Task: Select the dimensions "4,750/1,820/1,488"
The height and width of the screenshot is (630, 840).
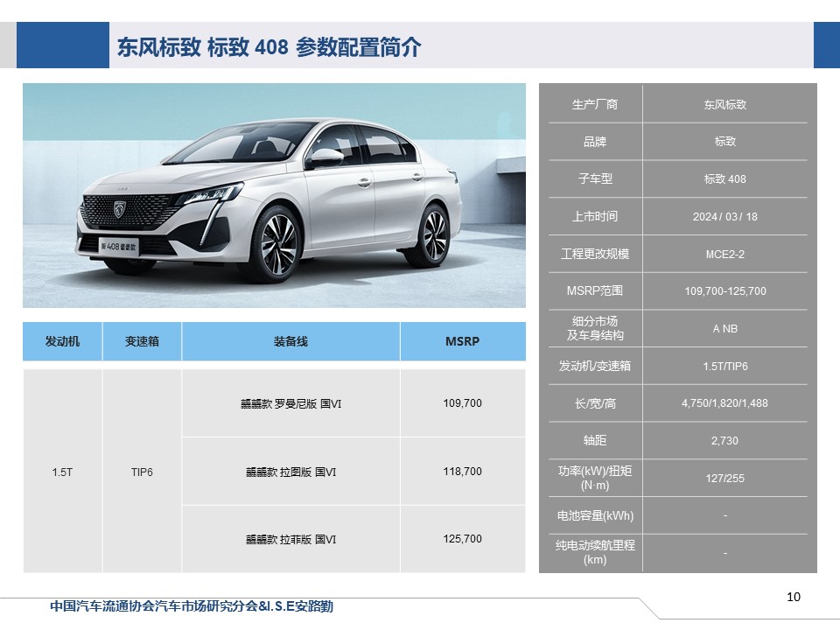Action: (x=724, y=402)
